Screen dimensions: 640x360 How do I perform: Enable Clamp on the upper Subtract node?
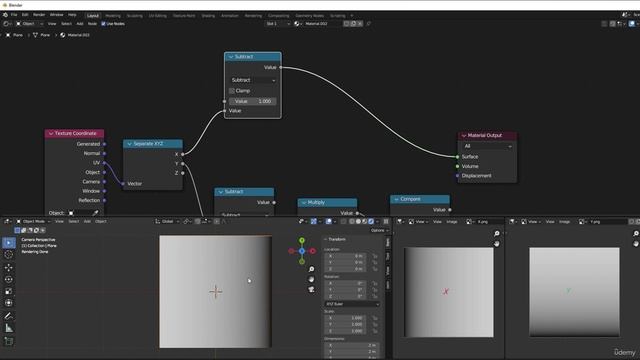pos(232,91)
